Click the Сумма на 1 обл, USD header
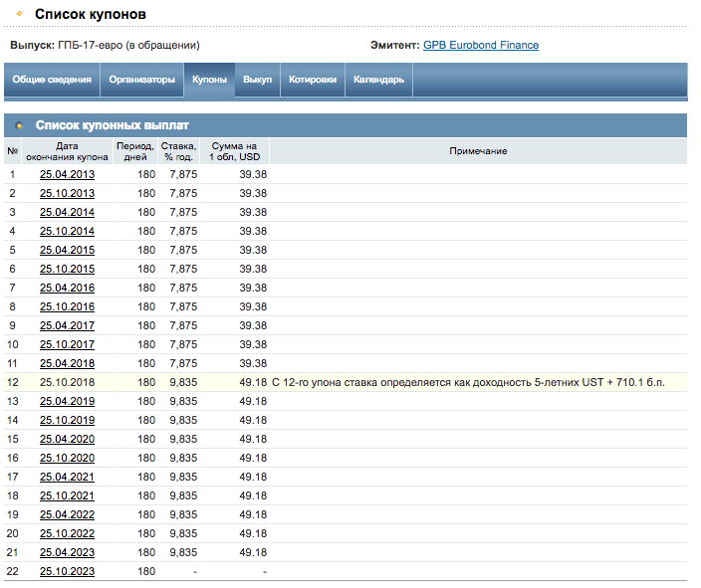 [x=234, y=151]
